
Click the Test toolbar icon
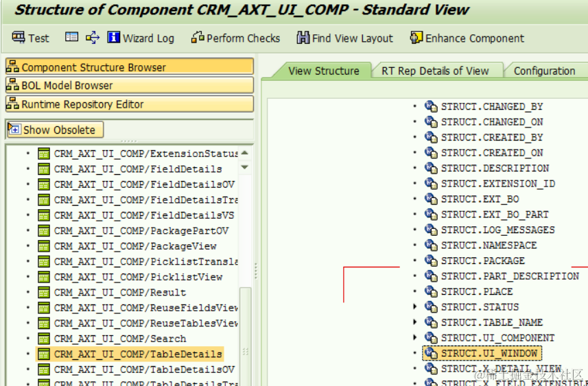tap(19, 38)
